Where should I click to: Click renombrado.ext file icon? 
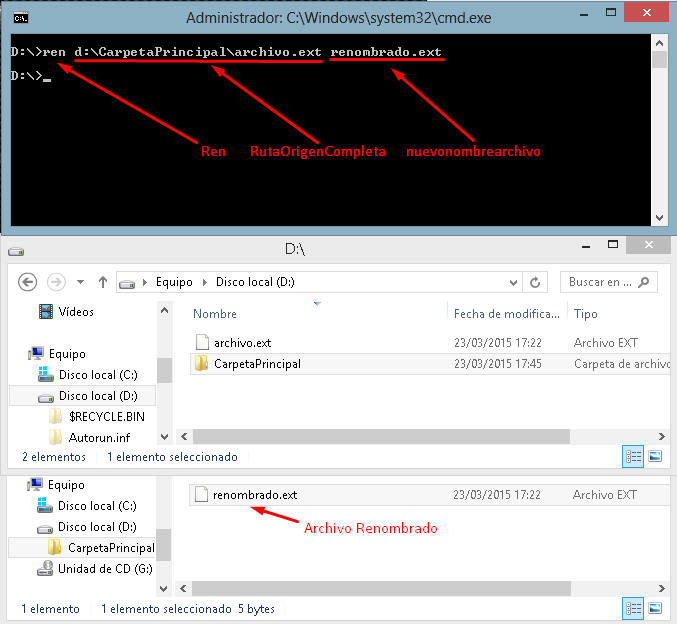tap(201, 494)
